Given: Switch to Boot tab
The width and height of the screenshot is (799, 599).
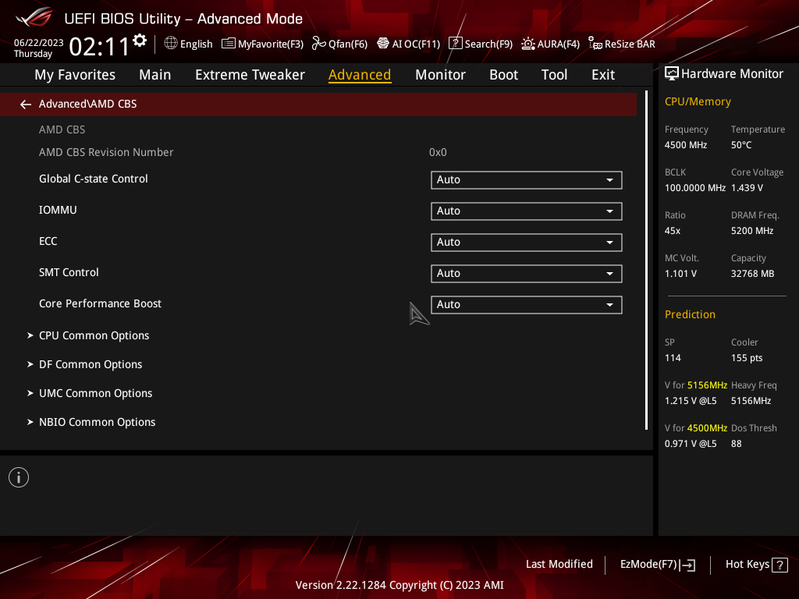Looking at the screenshot, I should [503, 75].
